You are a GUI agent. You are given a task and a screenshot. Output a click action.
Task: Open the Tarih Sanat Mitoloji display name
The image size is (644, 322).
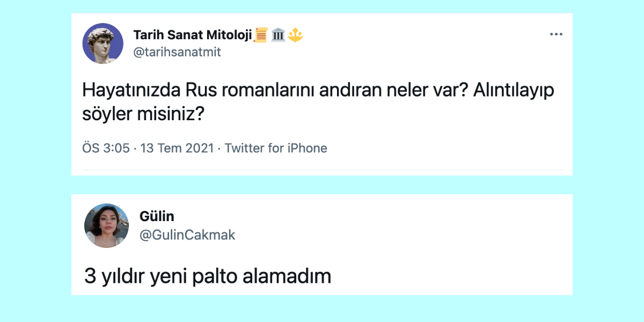pos(192,35)
